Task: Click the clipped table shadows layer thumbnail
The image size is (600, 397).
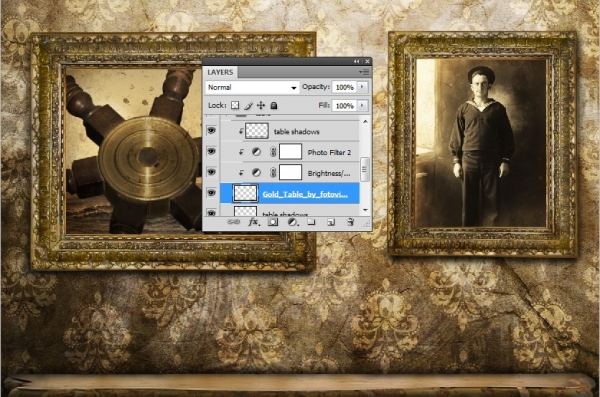Action: (x=257, y=131)
